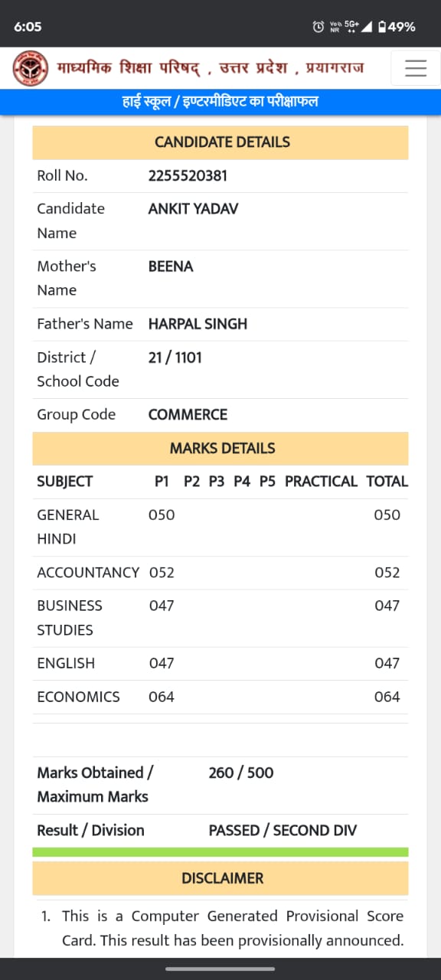
Task: Tap the UP board emblem logo
Action: tap(30, 69)
